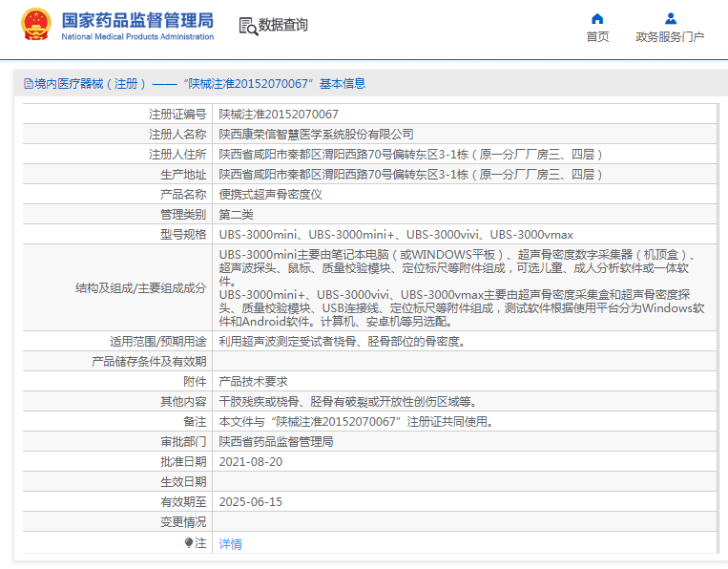The image size is (728, 569).
Task: Click the 生效日期 label
Action: (183, 482)
